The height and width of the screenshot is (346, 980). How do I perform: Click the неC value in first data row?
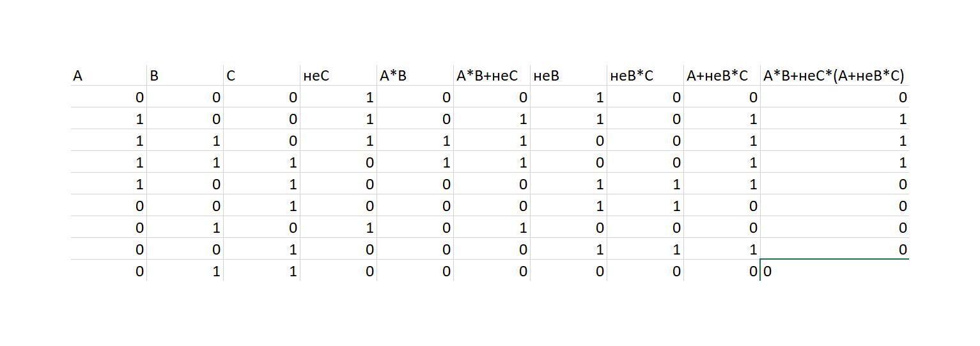tap(338, 97)
